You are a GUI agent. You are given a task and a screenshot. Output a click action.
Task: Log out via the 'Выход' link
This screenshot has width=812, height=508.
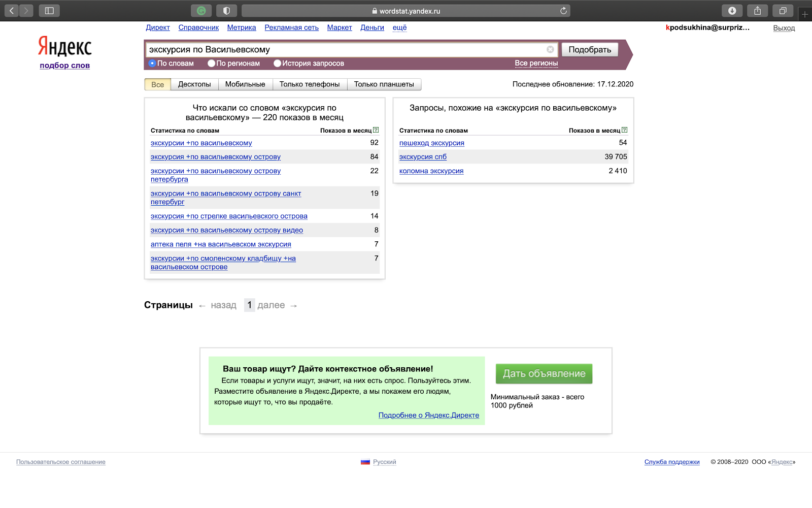click(x=784, y=28)
